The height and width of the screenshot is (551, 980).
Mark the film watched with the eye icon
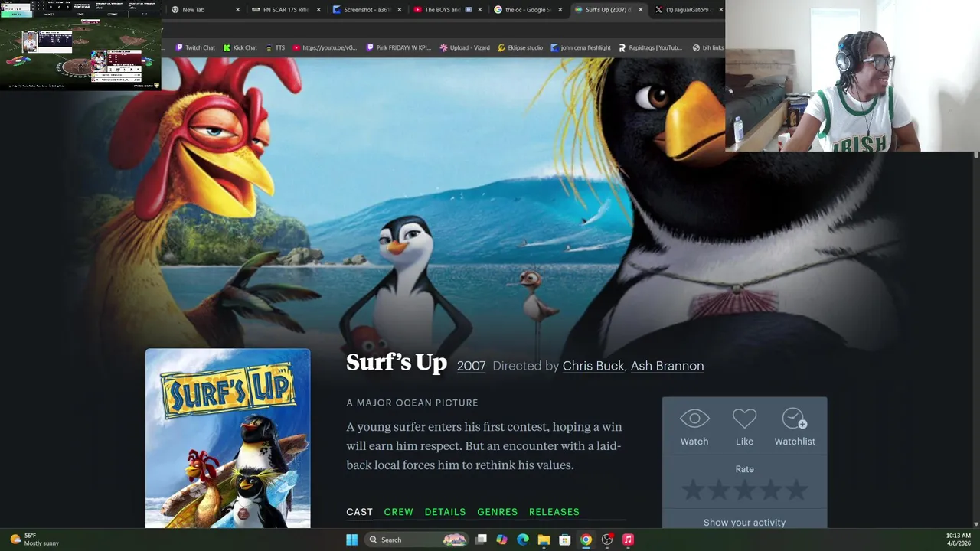click(694, 419)
